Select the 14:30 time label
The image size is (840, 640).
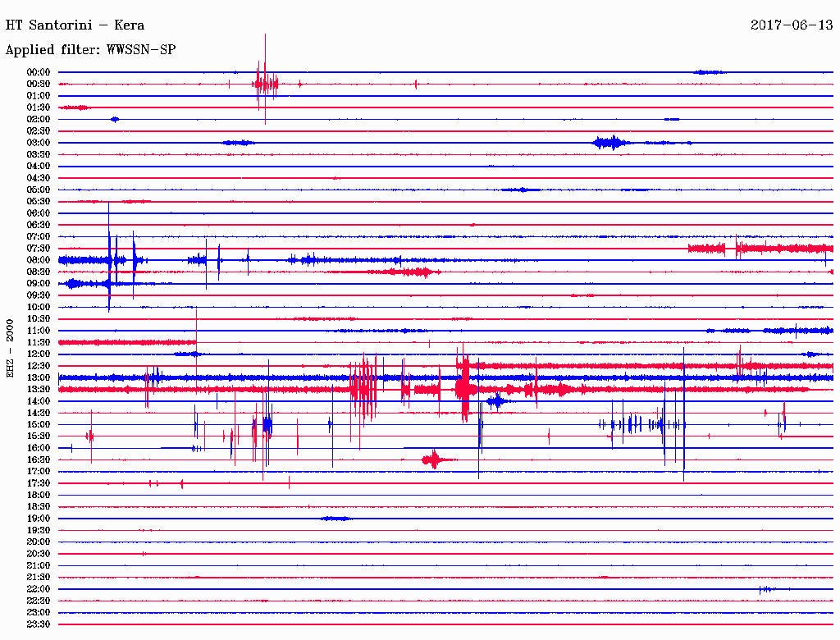pos(39,414)
